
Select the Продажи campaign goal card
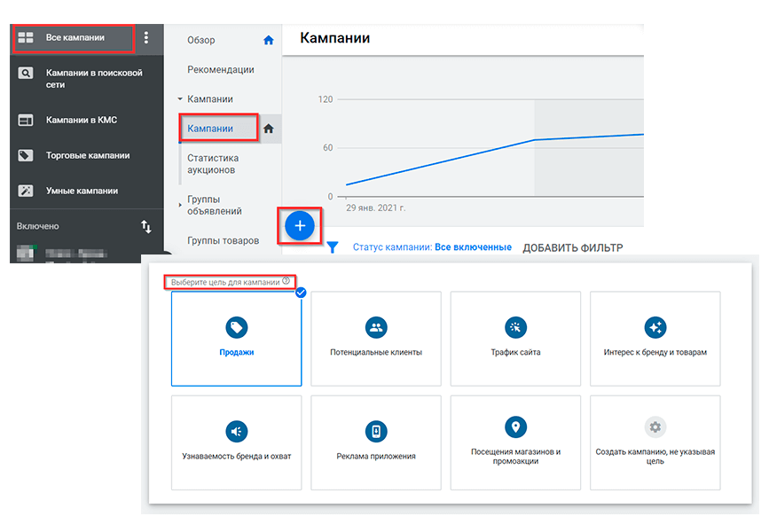236,339
